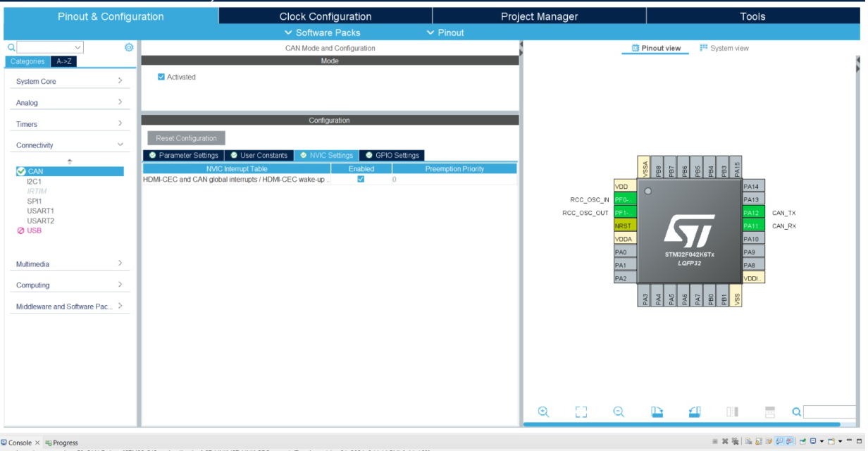Viewport: 868px width, 451px height.
Task: Zoom in on the pinout diagram
Action: [543, 412]
